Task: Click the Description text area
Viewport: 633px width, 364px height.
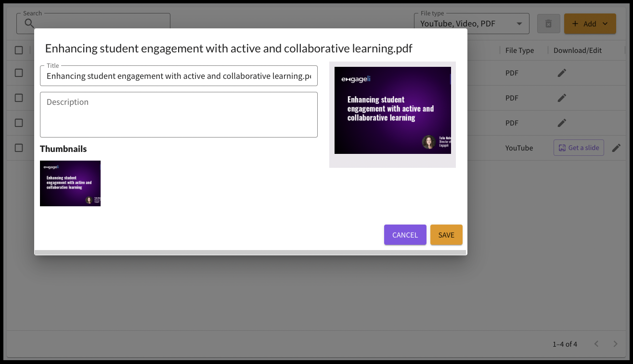Action: (x=179, y=114)
